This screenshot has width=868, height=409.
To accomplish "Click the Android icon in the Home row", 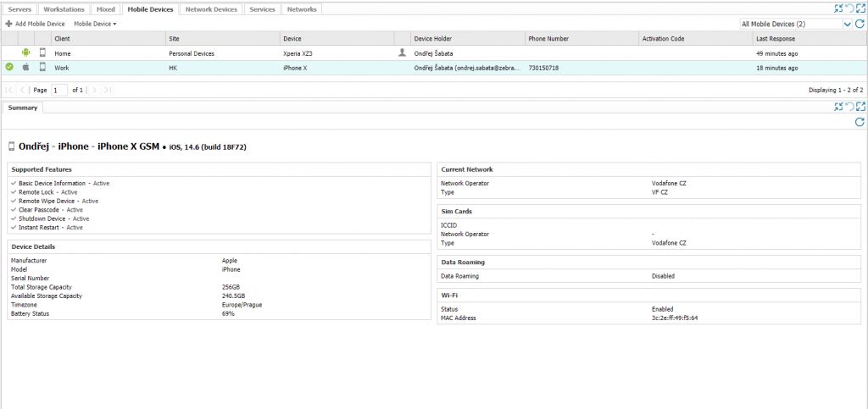I will click(26, 53).
